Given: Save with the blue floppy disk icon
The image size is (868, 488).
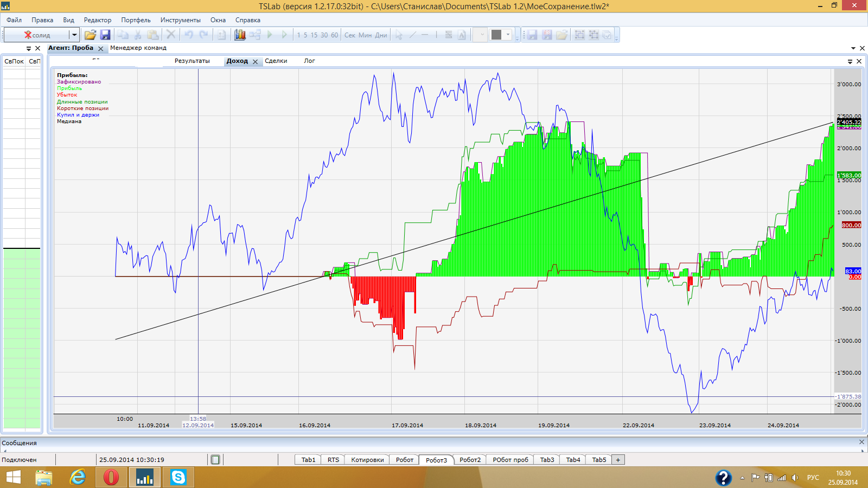Looking at the screenshot, I should click(105, 35).
